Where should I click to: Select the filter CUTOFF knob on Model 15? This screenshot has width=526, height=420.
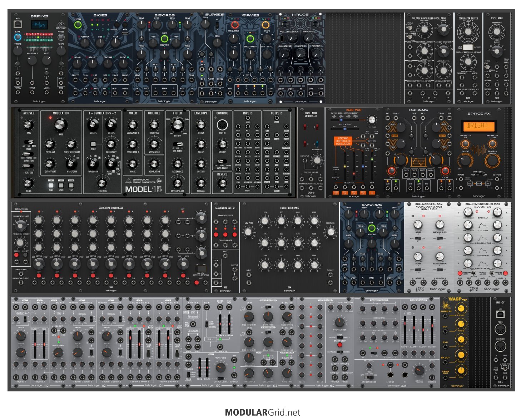tap(177, 125)
